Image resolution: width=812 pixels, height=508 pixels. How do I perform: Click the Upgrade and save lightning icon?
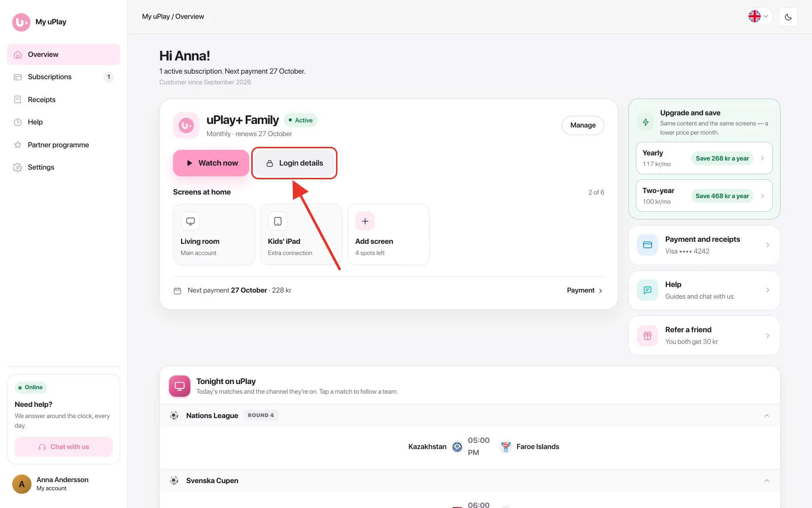646,122
